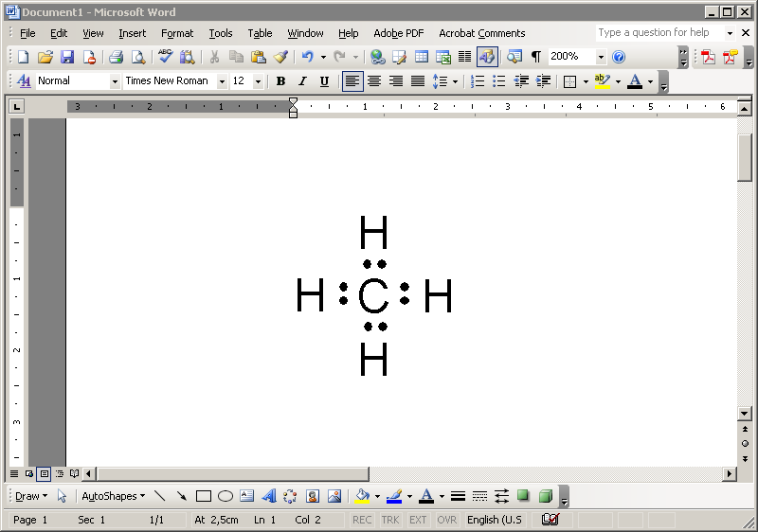Select the Rectangle drawing tool
This screenshot has height=532, width=758.
click(x=204, y=496)
